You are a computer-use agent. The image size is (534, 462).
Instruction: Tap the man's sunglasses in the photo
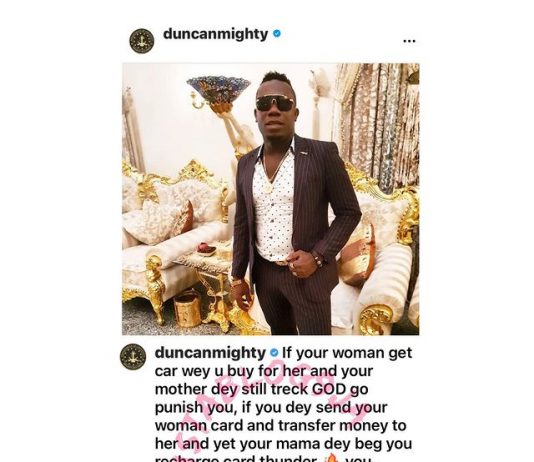[275, 103]
